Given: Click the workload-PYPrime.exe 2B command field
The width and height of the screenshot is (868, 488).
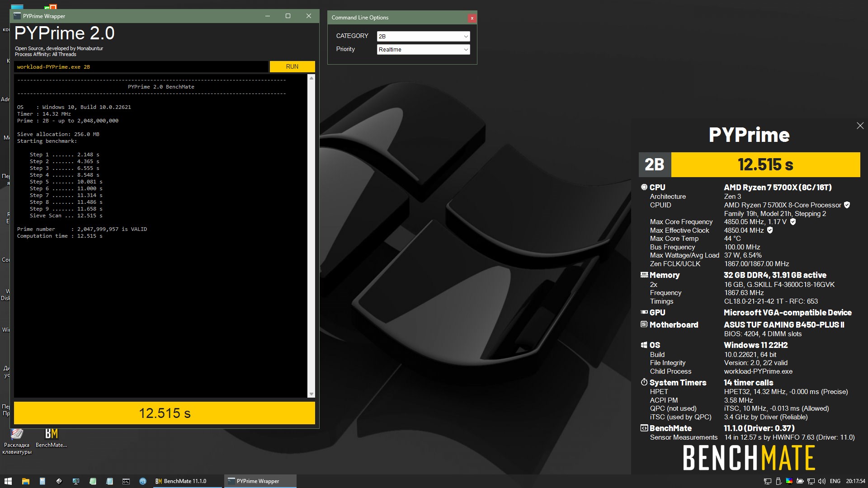Looking at the screenshot, I should coord(141,67).
